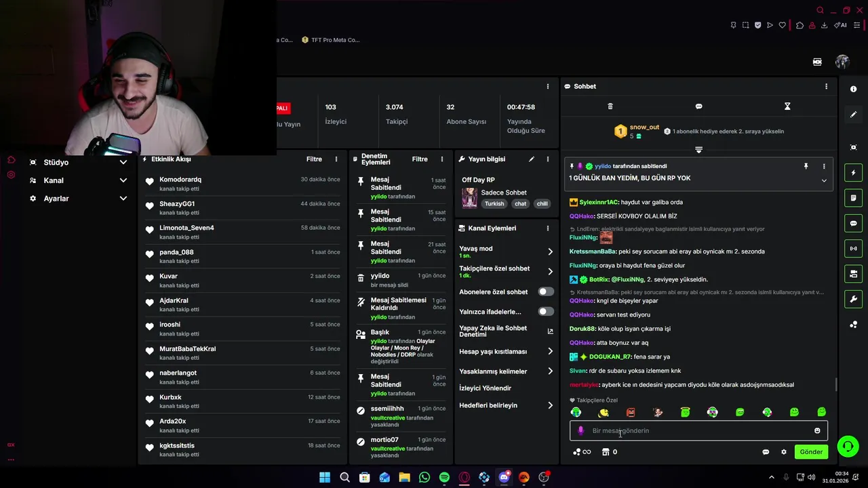Click the broadcast signal icon in right sidebar
The height and width of the screenshot is (488, 868).
[853, 248]
